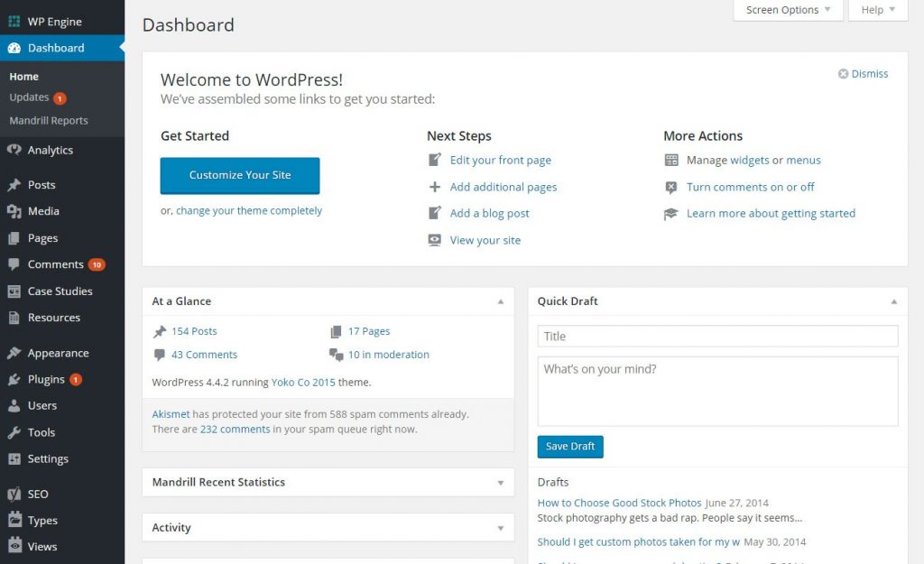Open the Screen Options dropdown
924x564 pixels.
[786, 10]
